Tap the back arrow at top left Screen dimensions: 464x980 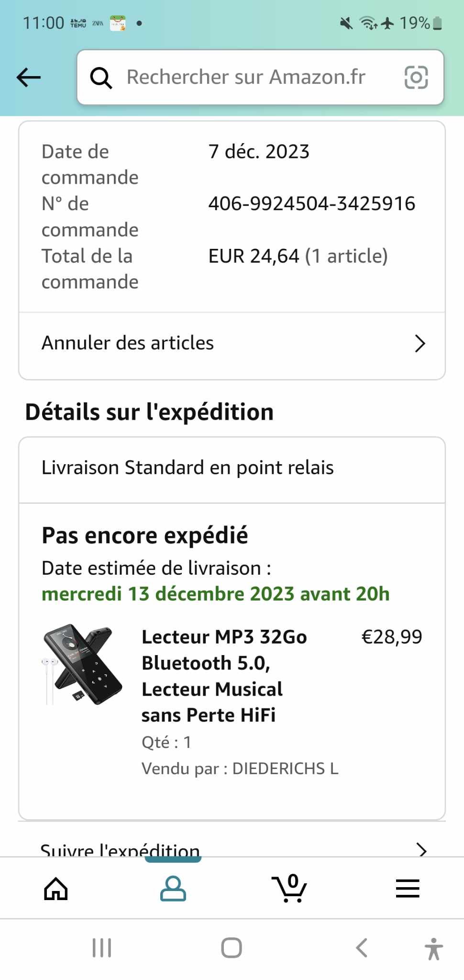point(29,77)
